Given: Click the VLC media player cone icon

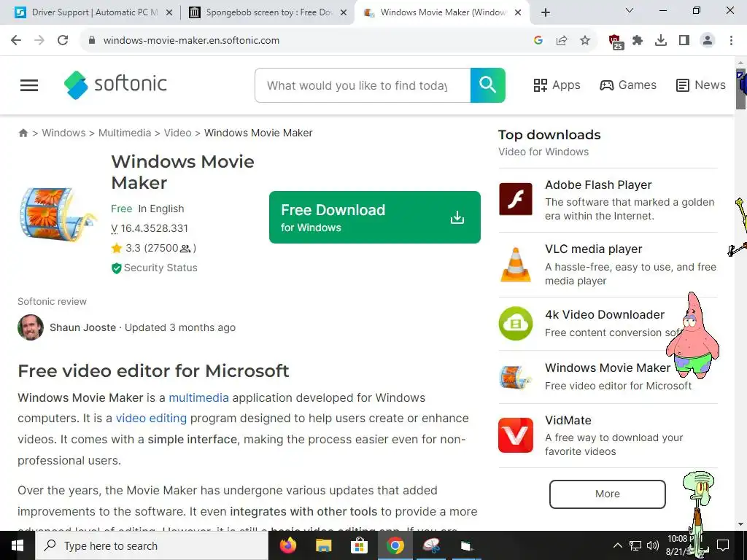Looking at the screenshot, I should [x=516, y=264].
